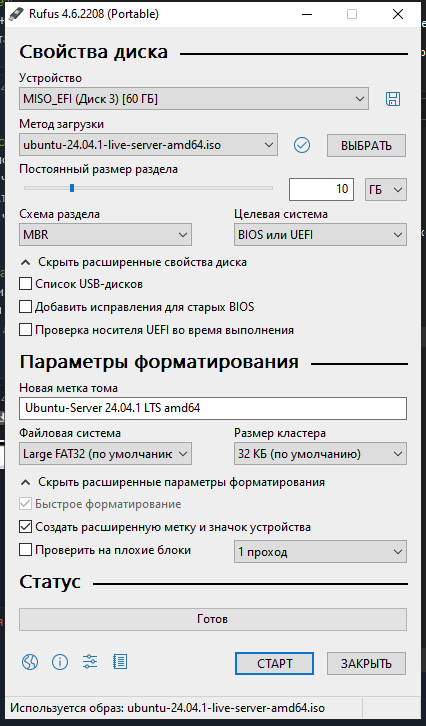
Task: Click the Новая метка тома label
Action: click(x=69, y=388)
